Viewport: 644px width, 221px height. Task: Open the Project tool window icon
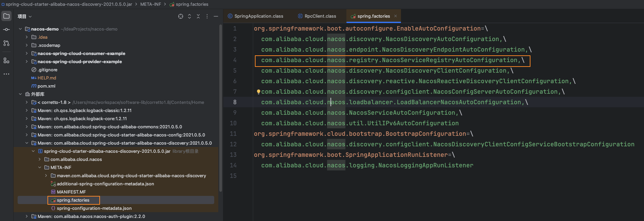tap(6, 16)
